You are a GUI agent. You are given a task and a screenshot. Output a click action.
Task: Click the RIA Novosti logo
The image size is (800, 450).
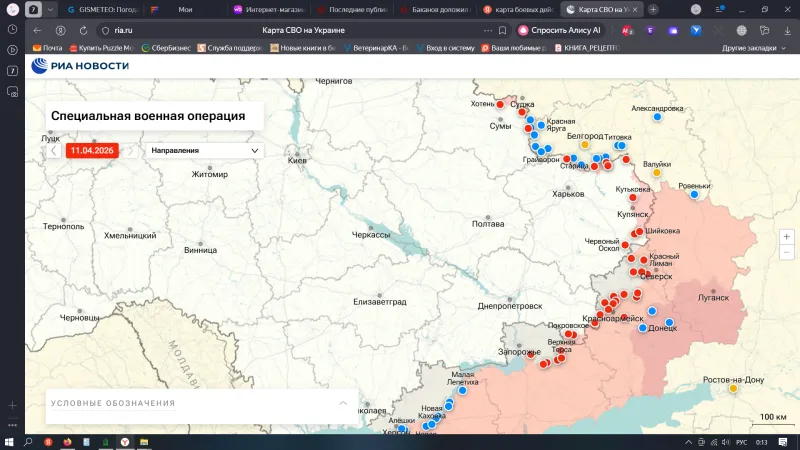80,66
